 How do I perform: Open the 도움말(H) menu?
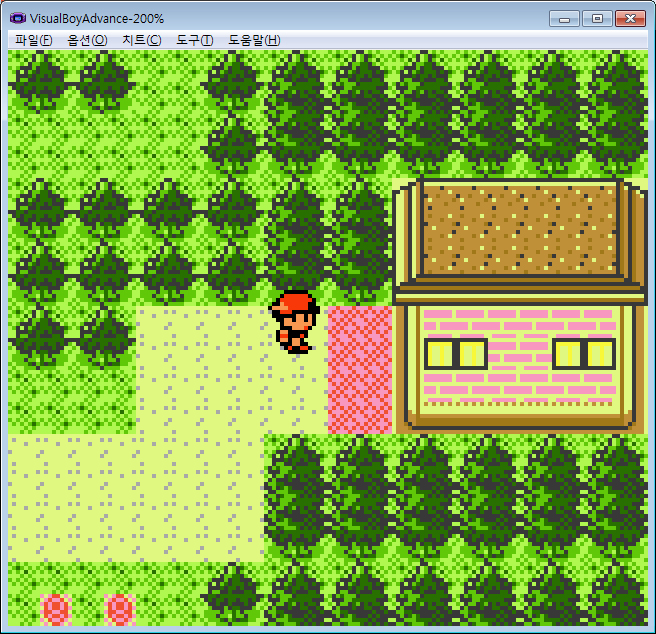tap(254, 40)
